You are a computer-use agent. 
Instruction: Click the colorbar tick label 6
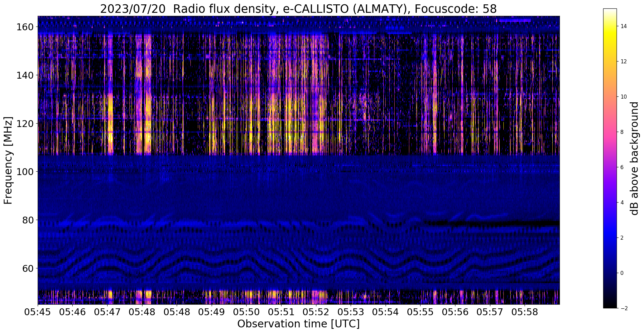point(622,167)
